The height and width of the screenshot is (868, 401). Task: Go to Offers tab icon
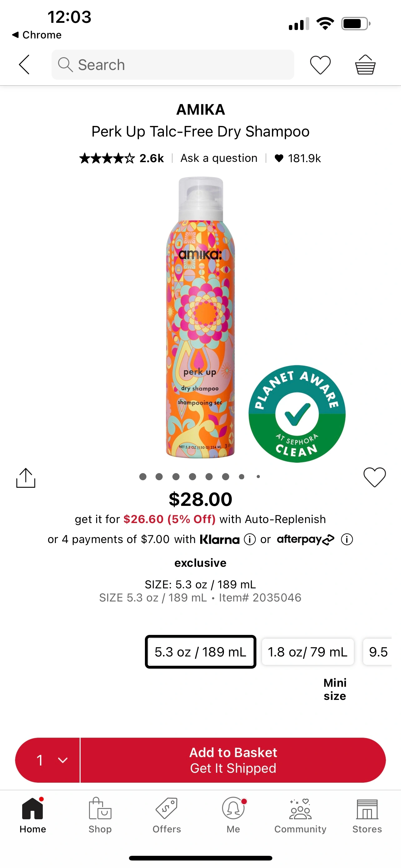pyautogui.click(x=167, y=808)
